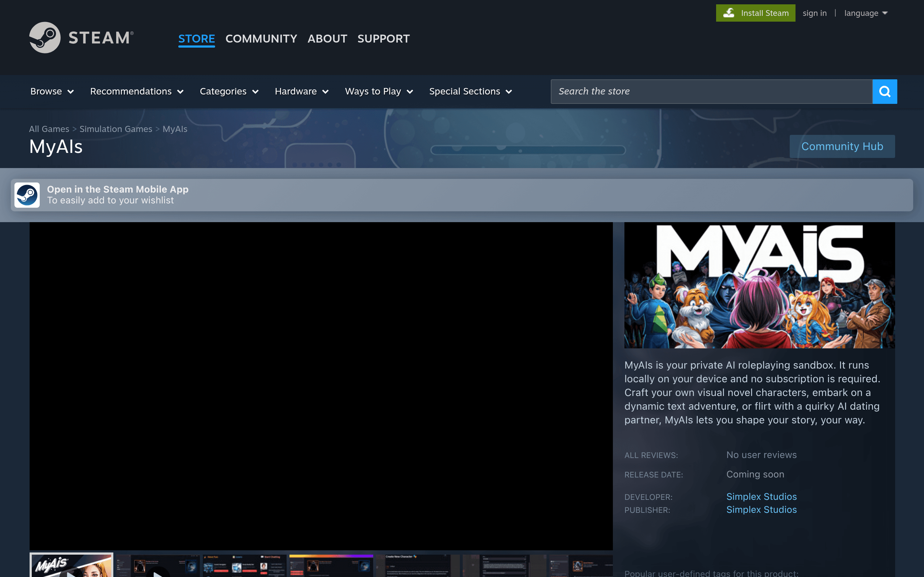Open the MyAIs capsule header image
The image size is (924, 577).
tap(759, 285)
